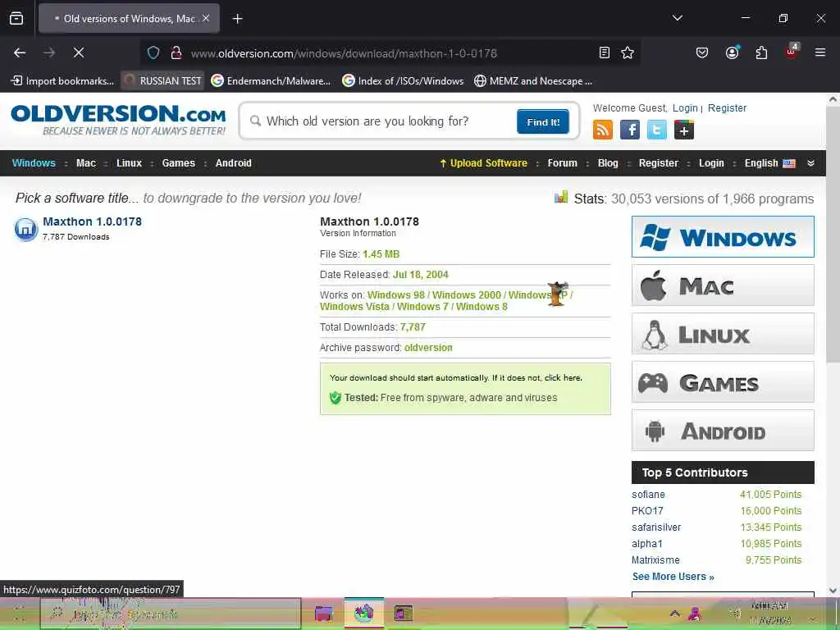Open contributor Matrixisme profile
This screenshot has height=630, width=840.
click(x=655, y=559)
